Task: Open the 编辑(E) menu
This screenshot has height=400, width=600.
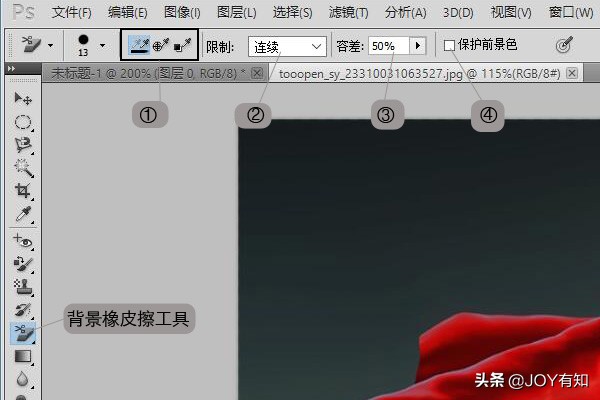Action: pos(127,13)
